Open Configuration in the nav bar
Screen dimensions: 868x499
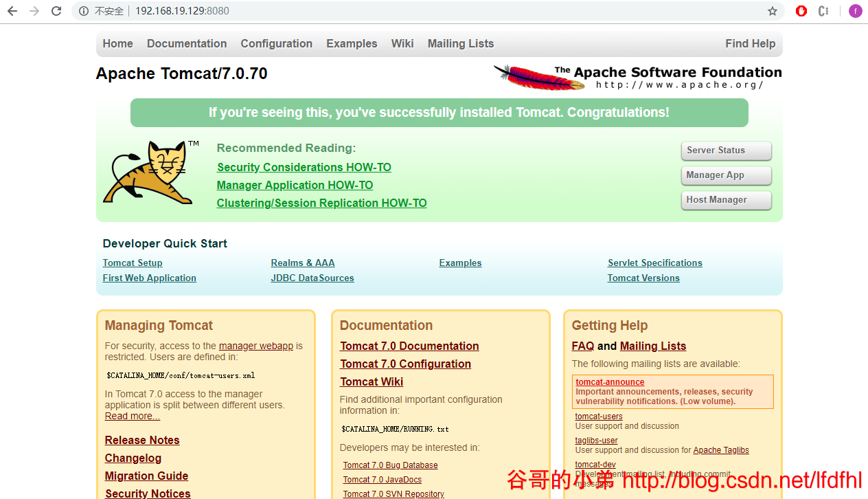[x=277, y=43]
